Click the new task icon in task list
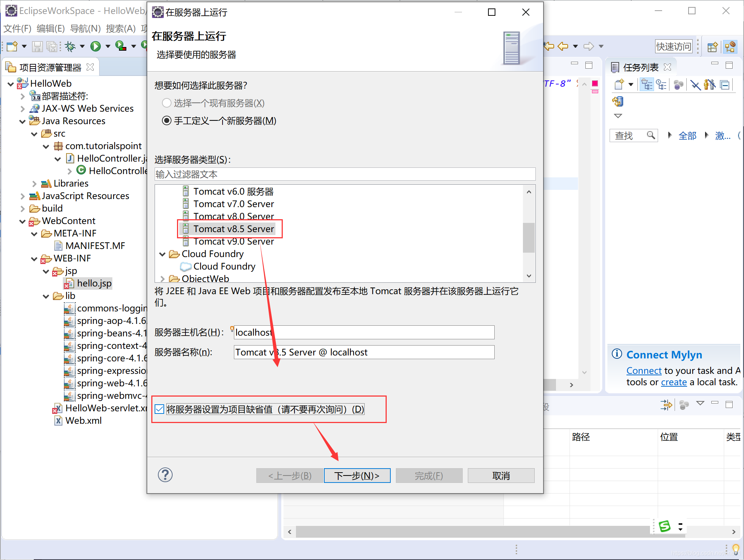 [619, 85]
